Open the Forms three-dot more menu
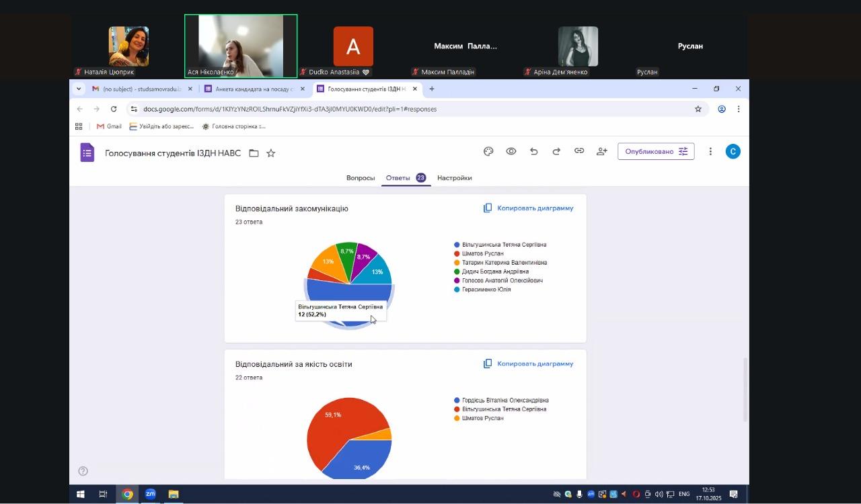Viewport: 861px width, 504px height. (x=710, y=152)
